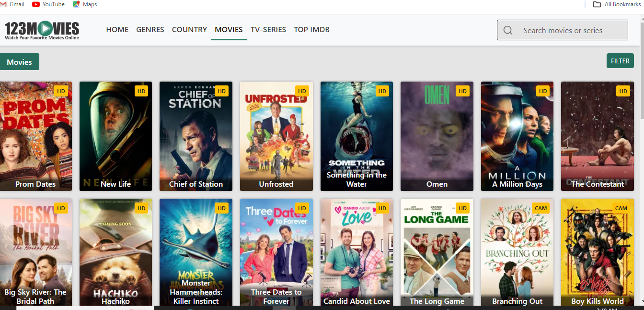
Task: Click the HD badge on Big Sky River
Action: 61,208
